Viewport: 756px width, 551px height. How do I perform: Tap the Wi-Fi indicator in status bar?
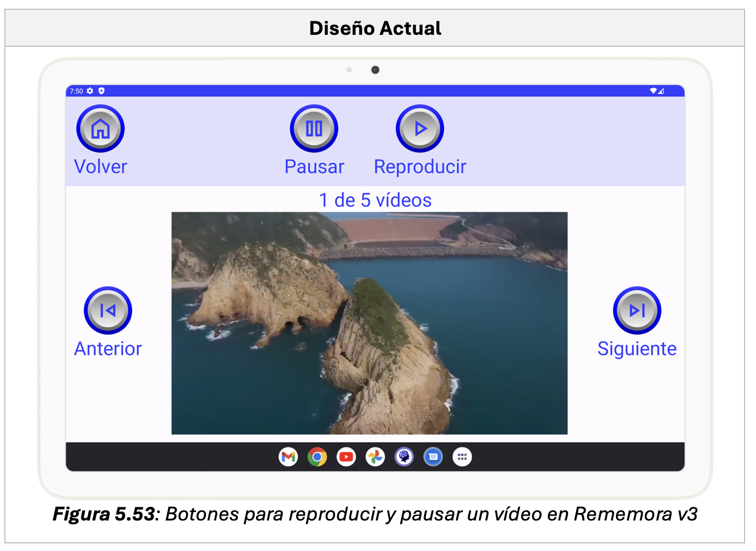[653, 91]
